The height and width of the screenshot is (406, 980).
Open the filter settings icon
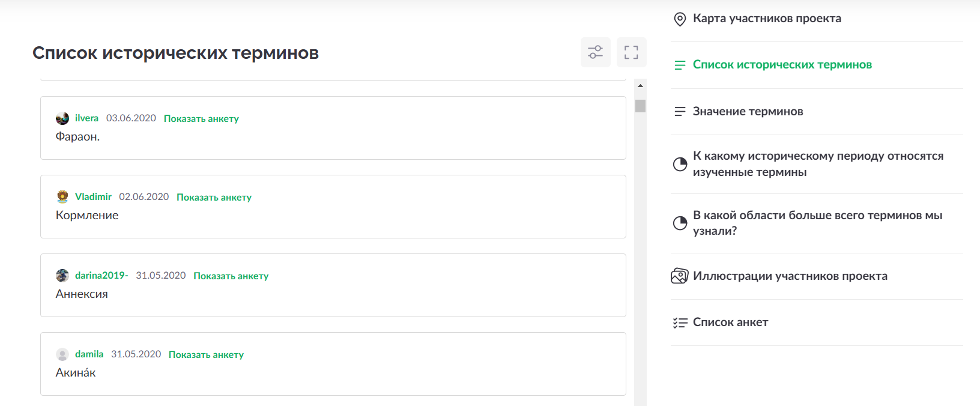pos(595,52)
